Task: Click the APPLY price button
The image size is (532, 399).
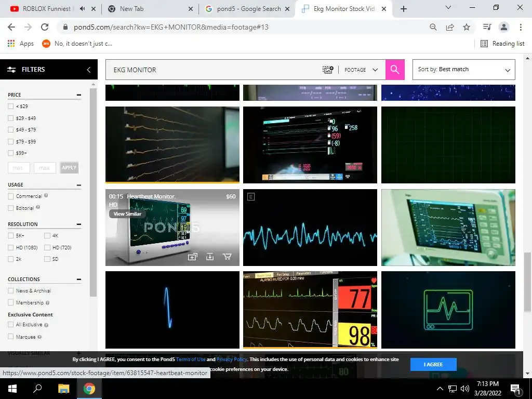Action: [69, 168]
